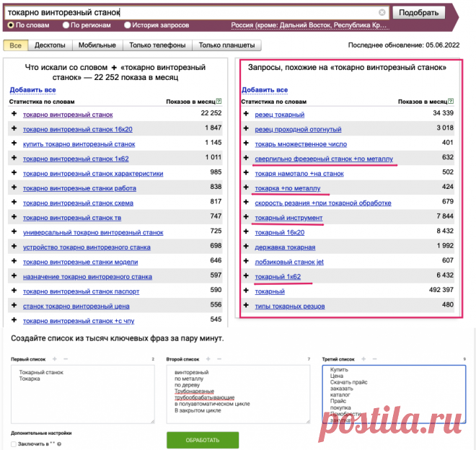This screenshot has width=476, height=450.
Task: Open help icon beside right 'Показов в месяц'
Action: click(x=451, y=101)
